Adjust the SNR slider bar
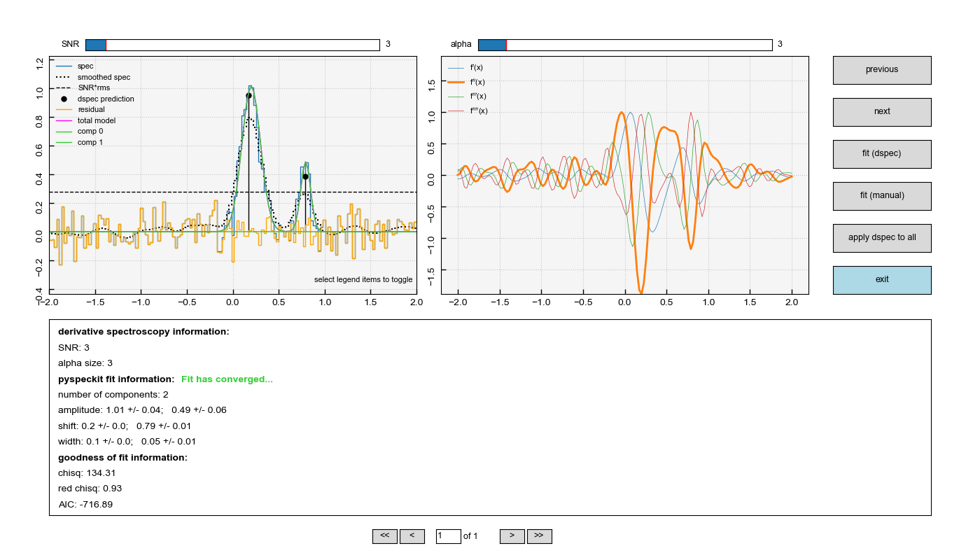 pyautogui.click(x=232, y=45)
